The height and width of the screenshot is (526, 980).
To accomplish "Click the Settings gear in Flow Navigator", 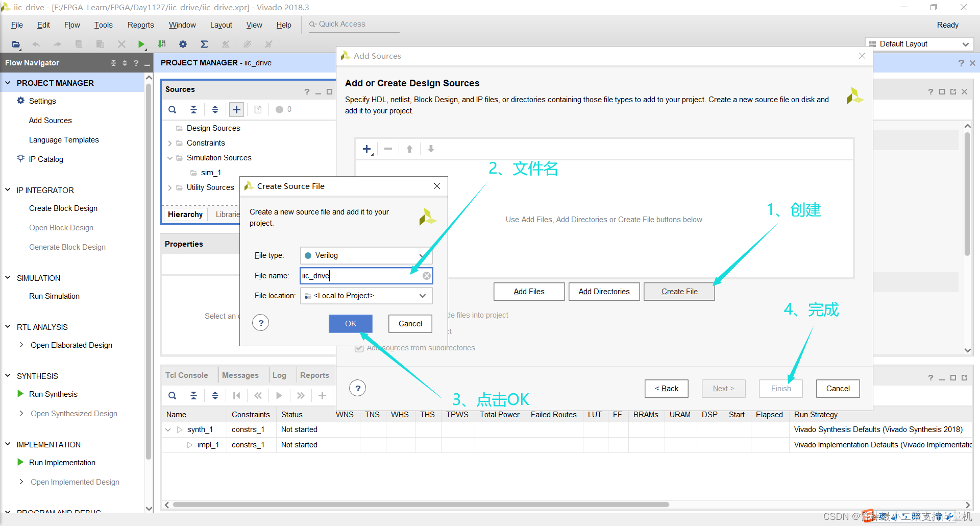I will click(20, 101).
